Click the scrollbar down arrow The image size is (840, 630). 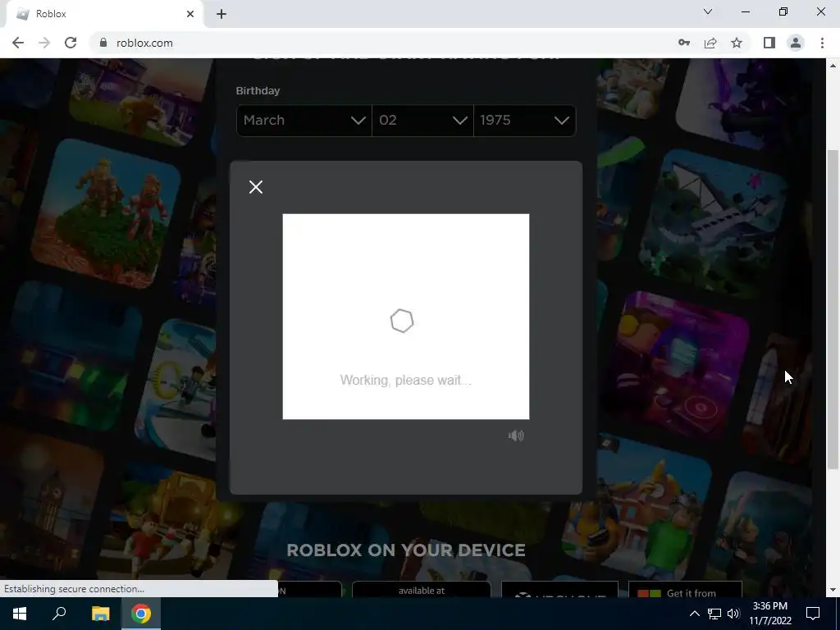tap(833, 591)
